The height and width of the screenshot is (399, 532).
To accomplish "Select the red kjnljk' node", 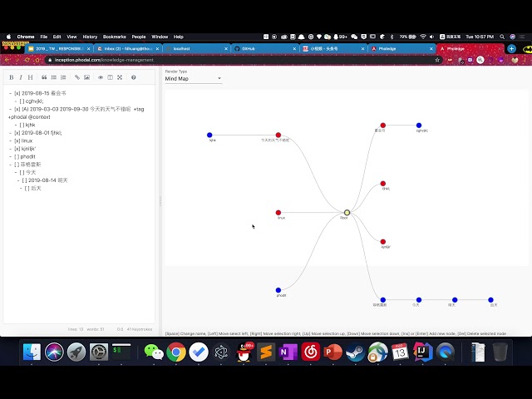I will 383,242.
